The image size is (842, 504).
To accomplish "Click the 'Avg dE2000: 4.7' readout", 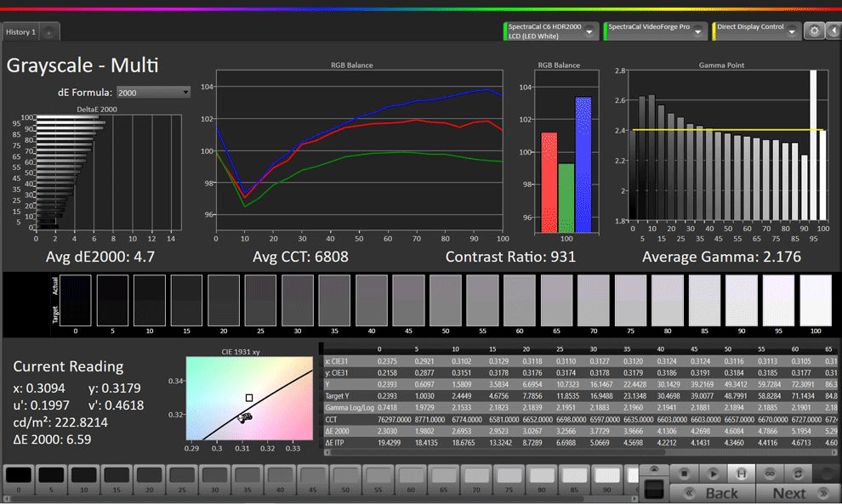I will point(100,257).
